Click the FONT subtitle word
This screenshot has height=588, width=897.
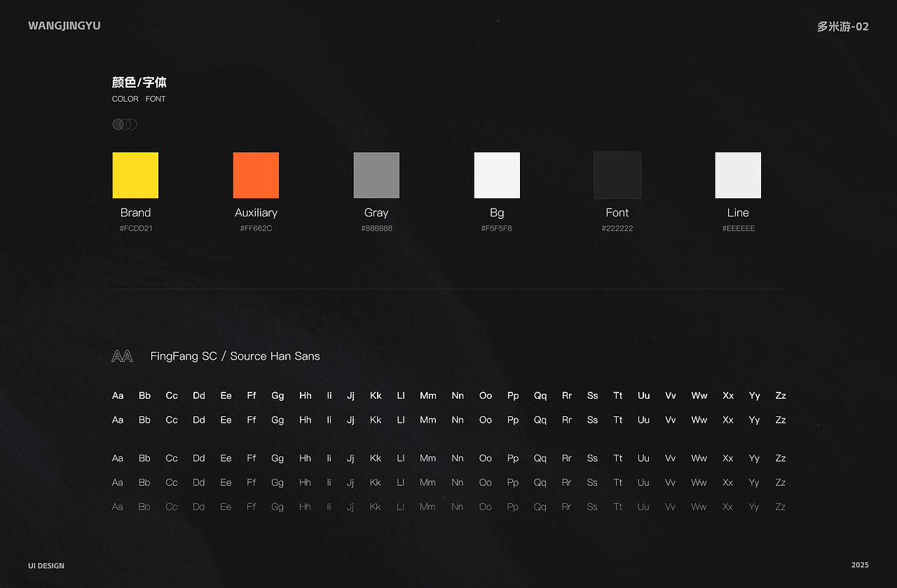pos(156,99)
